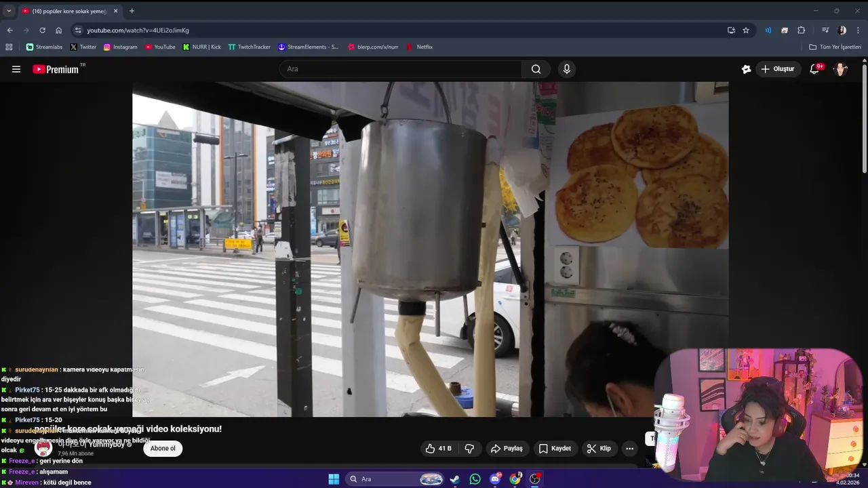Open the YouTube guide hamburger menu
Viewport: 868px width, 488px height.
click(x=16, y=69)
